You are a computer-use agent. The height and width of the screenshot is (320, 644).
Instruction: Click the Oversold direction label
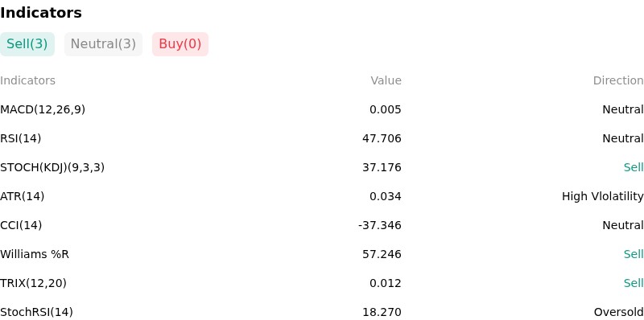(618, 312)
